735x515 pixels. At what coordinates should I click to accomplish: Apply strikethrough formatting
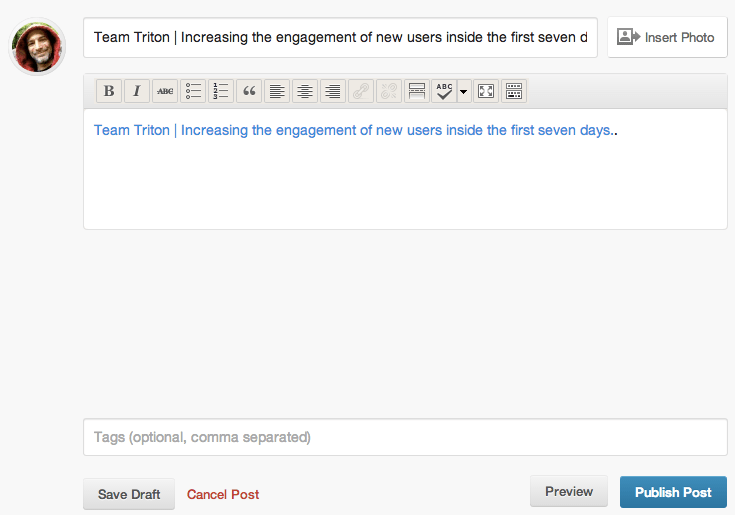pyautogui.click(x=165, y=91)
